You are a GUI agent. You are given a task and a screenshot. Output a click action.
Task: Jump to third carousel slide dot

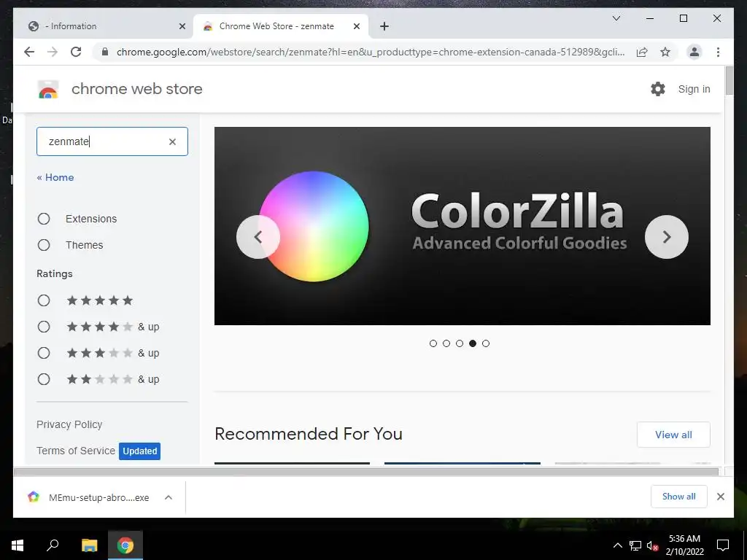460,343
